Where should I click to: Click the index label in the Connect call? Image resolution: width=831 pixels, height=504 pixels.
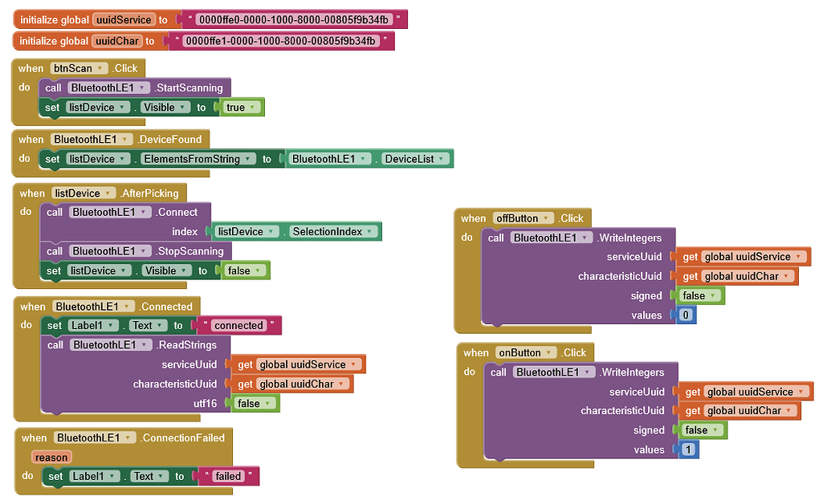click(185, 232)
